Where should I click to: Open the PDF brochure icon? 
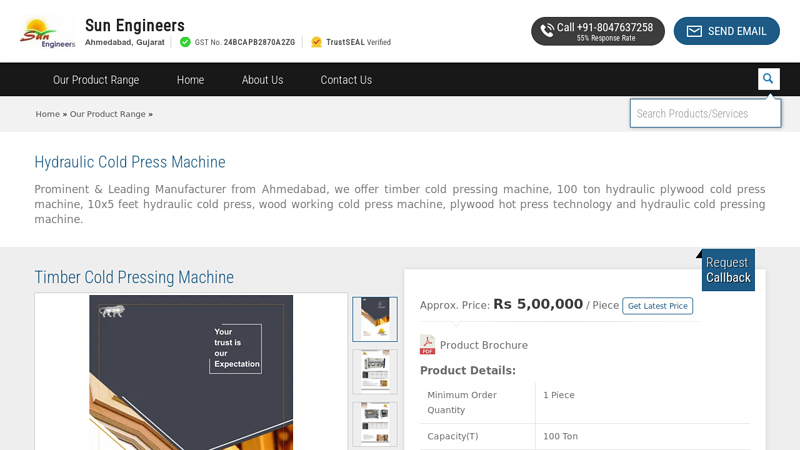tap(428, 344)
